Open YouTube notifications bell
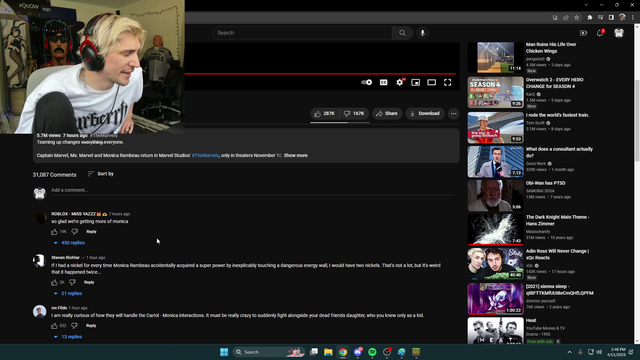Image resolution: width=640 pixels, height=360 pixels. coord(600,33)
